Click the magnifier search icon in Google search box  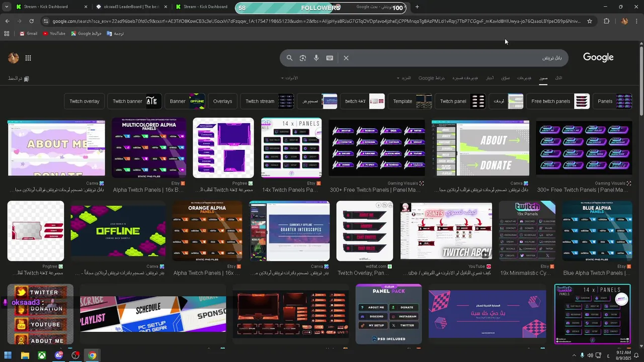289,58
